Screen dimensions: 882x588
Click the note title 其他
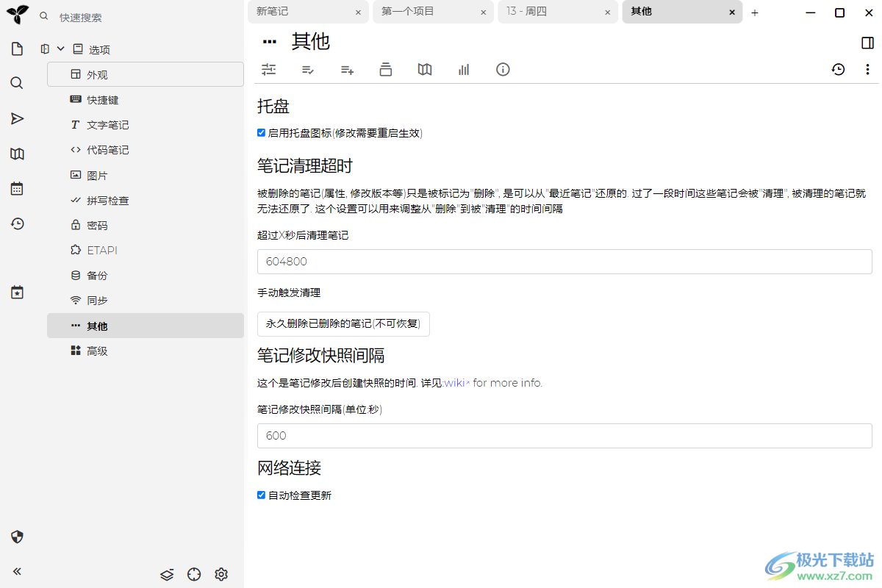[x=311, y=42]
